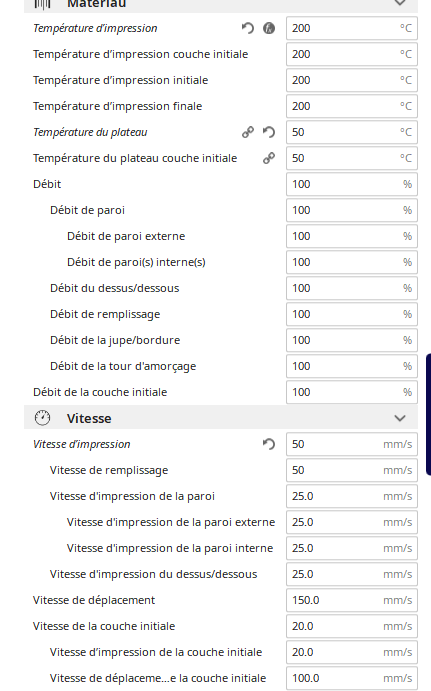
Task: Click the Débit percentage input field
Action: pos(352,184)
